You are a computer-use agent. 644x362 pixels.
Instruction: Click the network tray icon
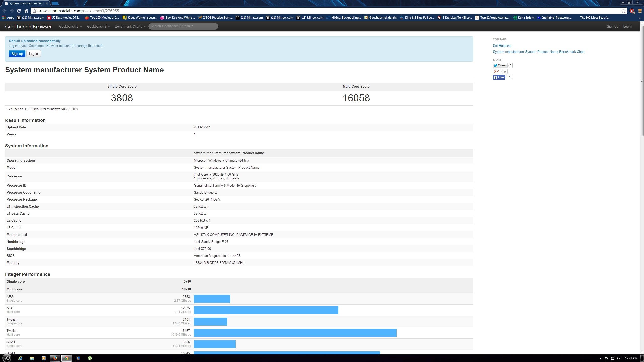613,358
